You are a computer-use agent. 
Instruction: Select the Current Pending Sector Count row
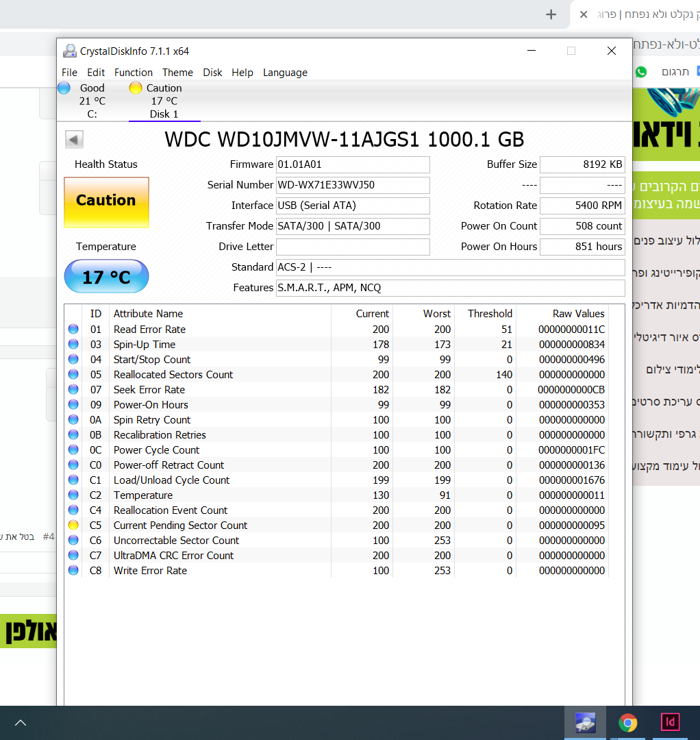point(336,526)
